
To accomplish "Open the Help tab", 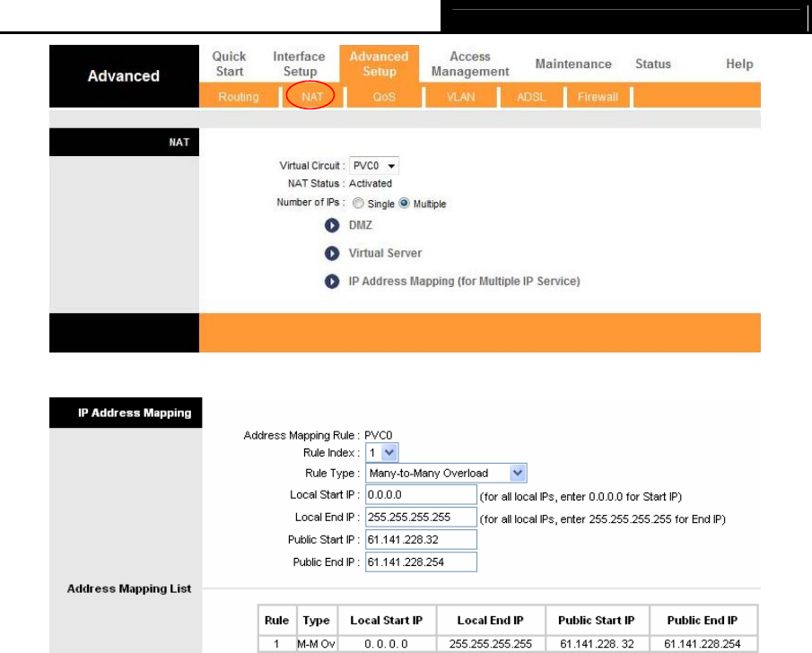I will click(739, 64).
